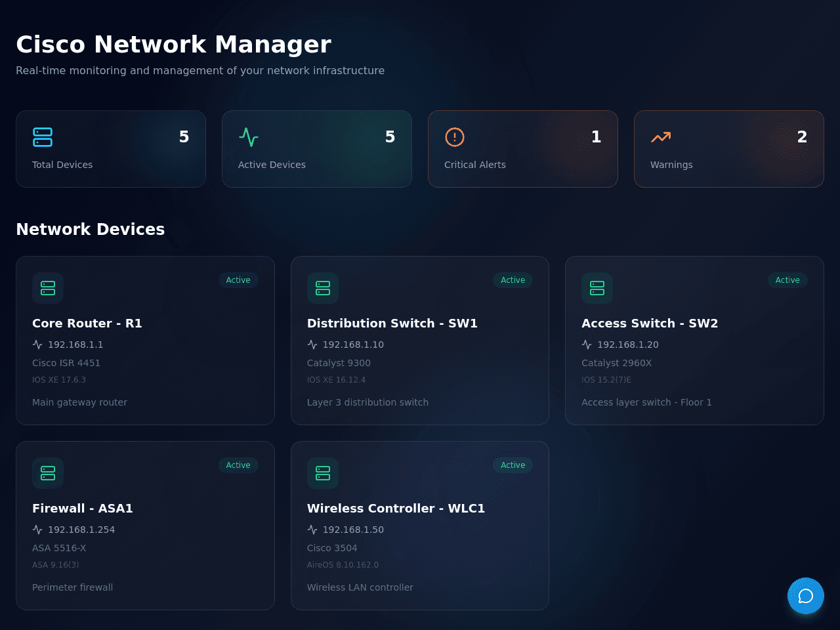
Task: Click the Warnings count 2
Action: click(x=802, y=136)
